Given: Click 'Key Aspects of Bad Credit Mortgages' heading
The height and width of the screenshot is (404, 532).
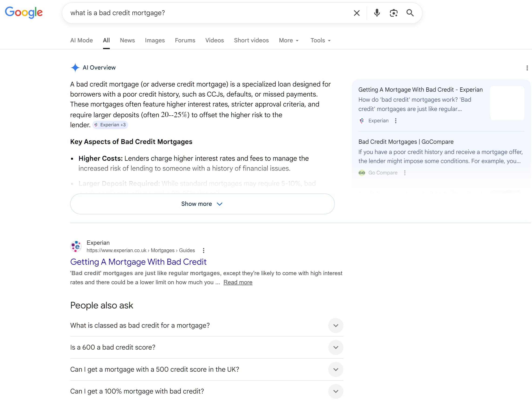Looking at the screenshot, I should tap(131, 142).
